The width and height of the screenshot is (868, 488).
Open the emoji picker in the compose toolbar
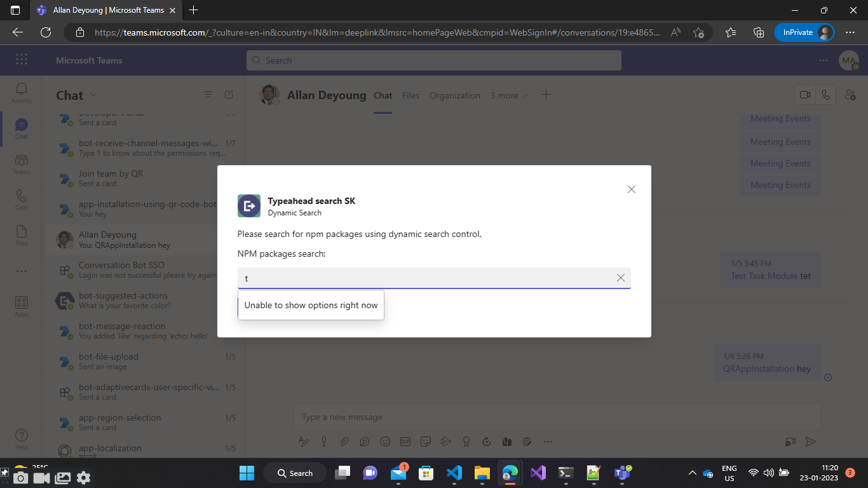click(385, 441)
